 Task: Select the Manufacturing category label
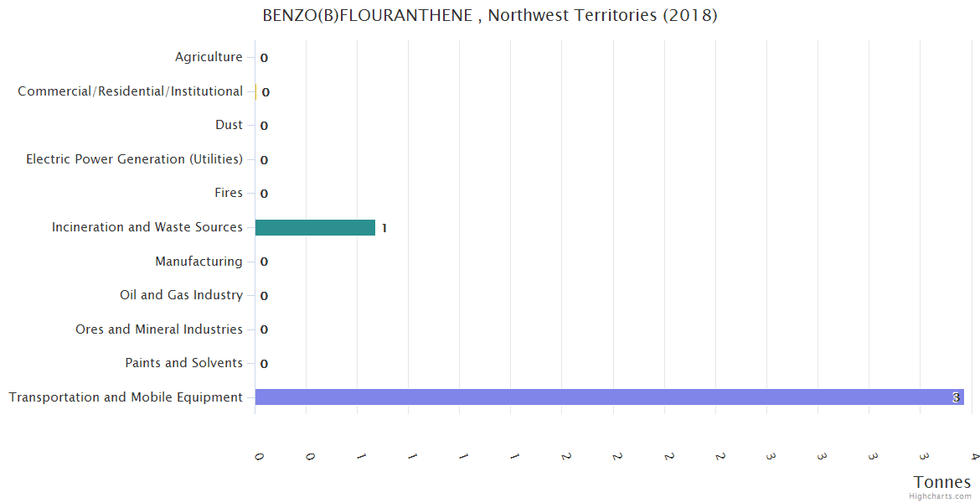(x=199, y=262)
